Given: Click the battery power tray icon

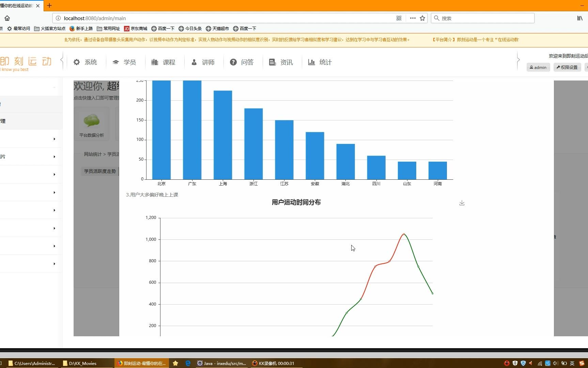Looking at the screenshot, I should 564,363.
